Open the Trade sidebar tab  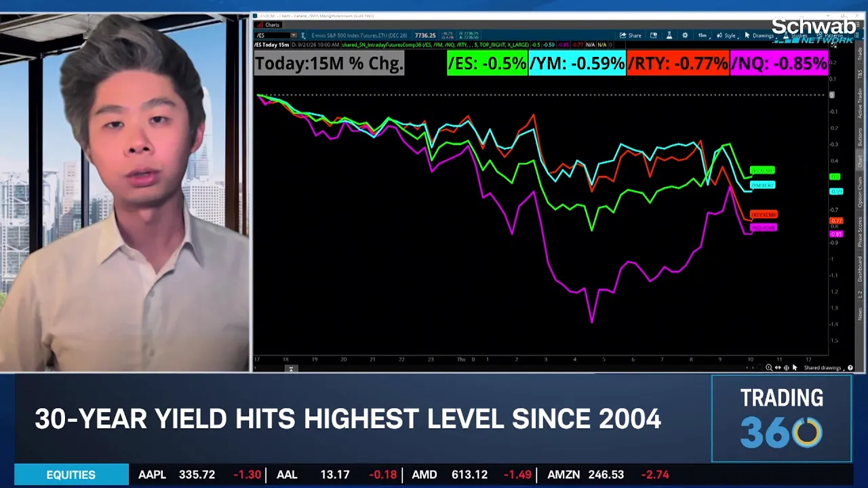click(x=860, y=54)
